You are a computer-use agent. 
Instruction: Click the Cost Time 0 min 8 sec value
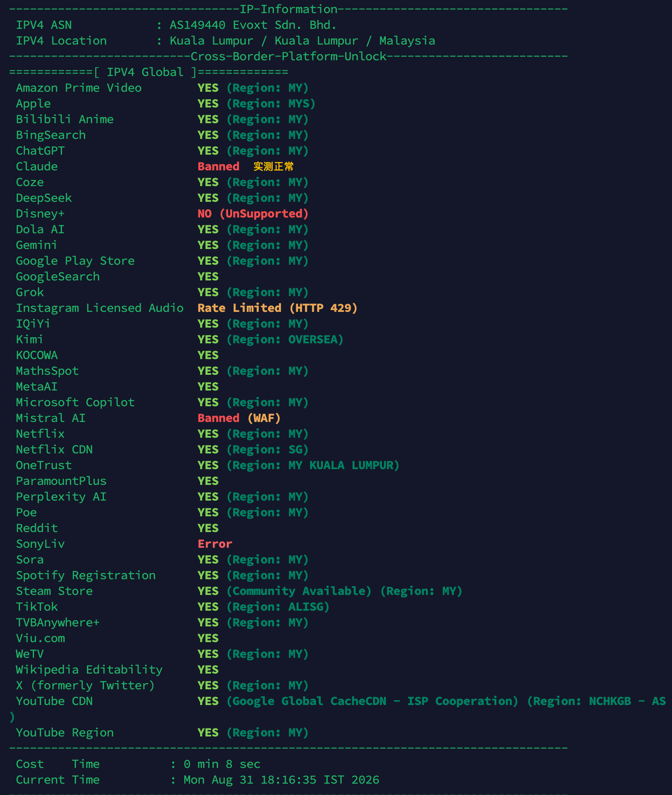coord(222,764)
